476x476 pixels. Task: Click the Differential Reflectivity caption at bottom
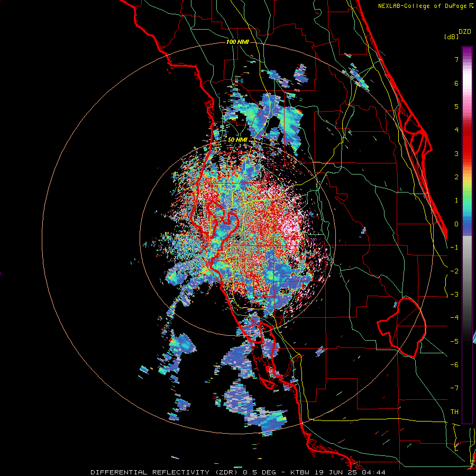coord(238,472)
